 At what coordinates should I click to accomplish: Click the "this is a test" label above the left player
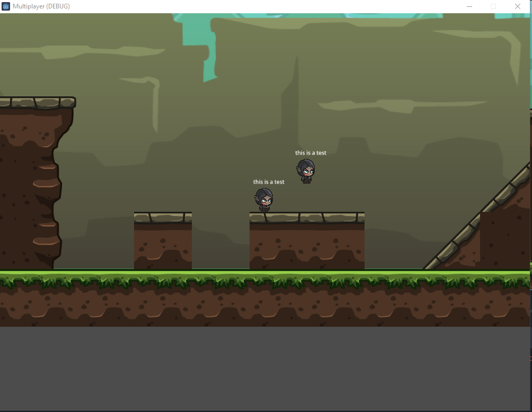pos(269,182)
